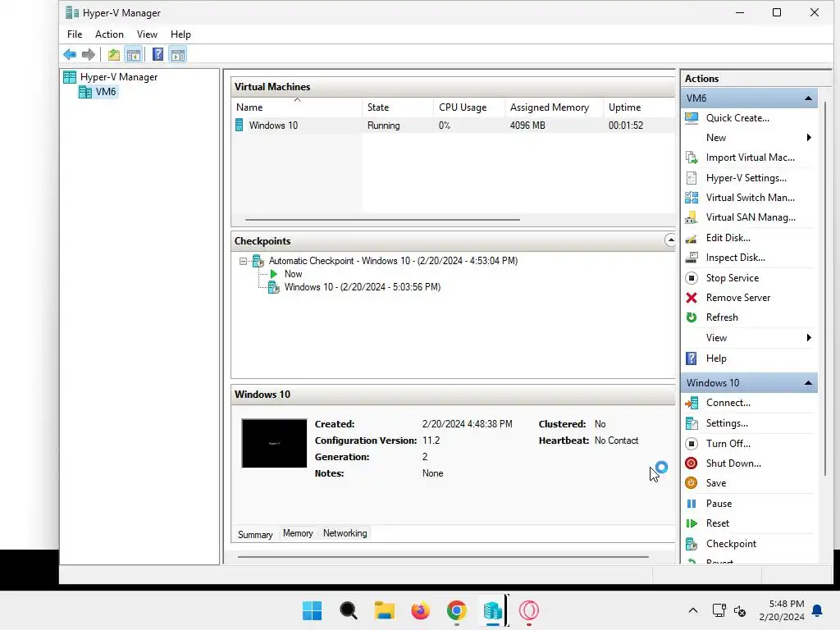
Task: Click the Virtual Switch Man... action label
Action: (x=750, y=198)
